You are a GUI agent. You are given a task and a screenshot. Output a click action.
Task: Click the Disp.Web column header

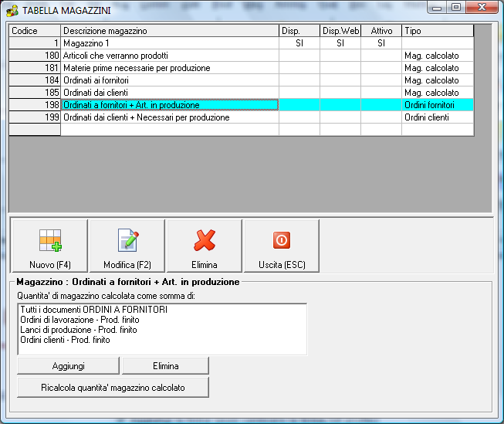(340, 31)
